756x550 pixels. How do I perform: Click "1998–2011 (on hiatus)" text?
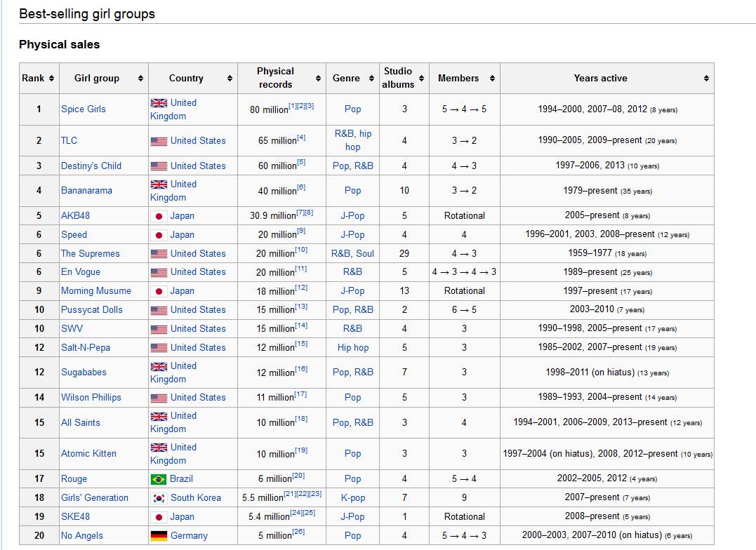click(x=590, y=372)
